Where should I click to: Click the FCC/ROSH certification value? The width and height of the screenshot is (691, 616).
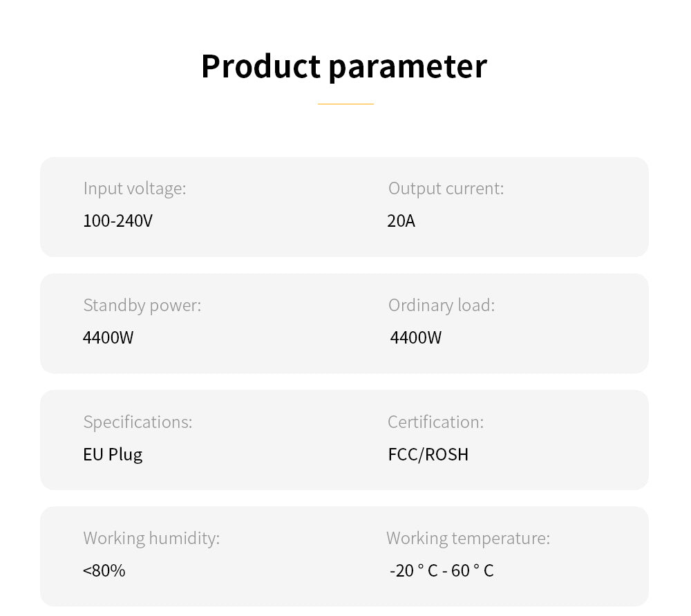click(428, 455)
